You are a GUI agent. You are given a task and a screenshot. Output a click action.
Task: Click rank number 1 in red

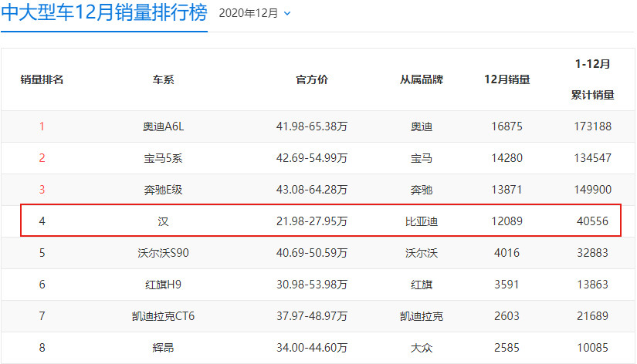pos(42,126)
